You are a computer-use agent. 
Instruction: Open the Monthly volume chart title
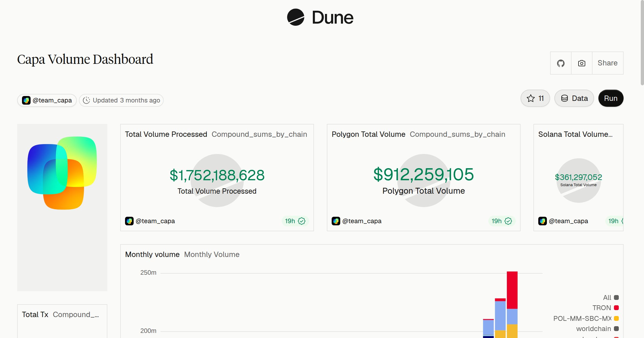coord(152,254)
